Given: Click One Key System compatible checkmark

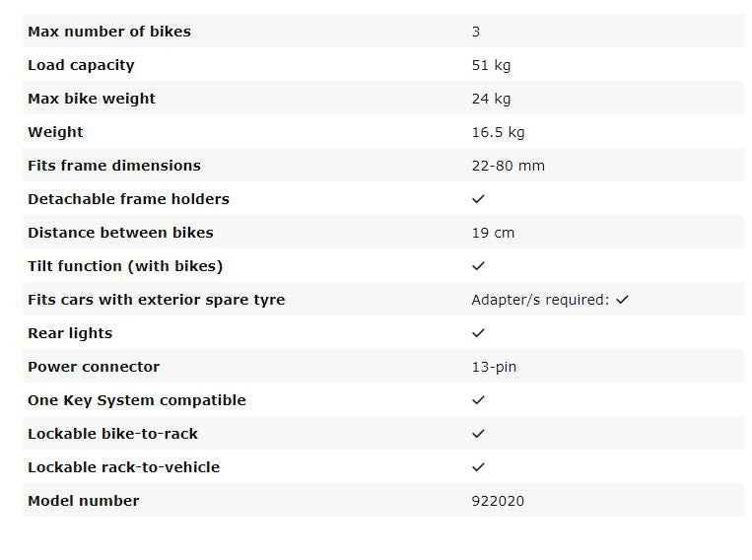Looking at the screenshot, I should click(478, 400).
